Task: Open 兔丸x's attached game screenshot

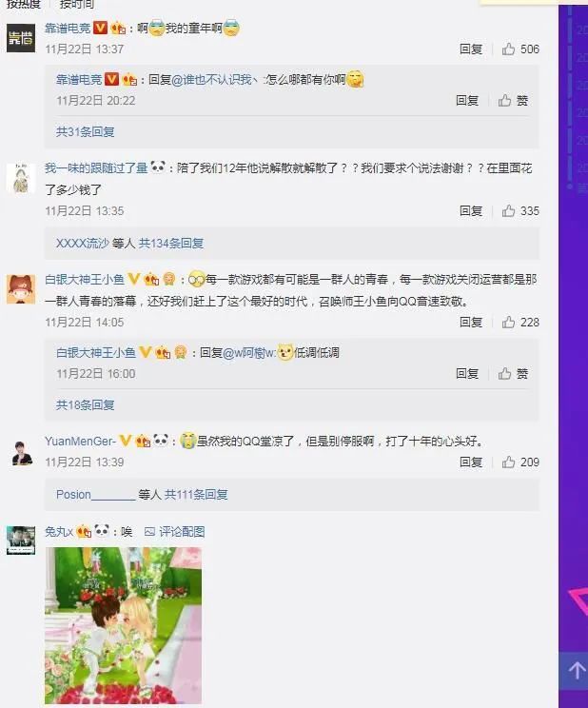Action: [124, 625]
